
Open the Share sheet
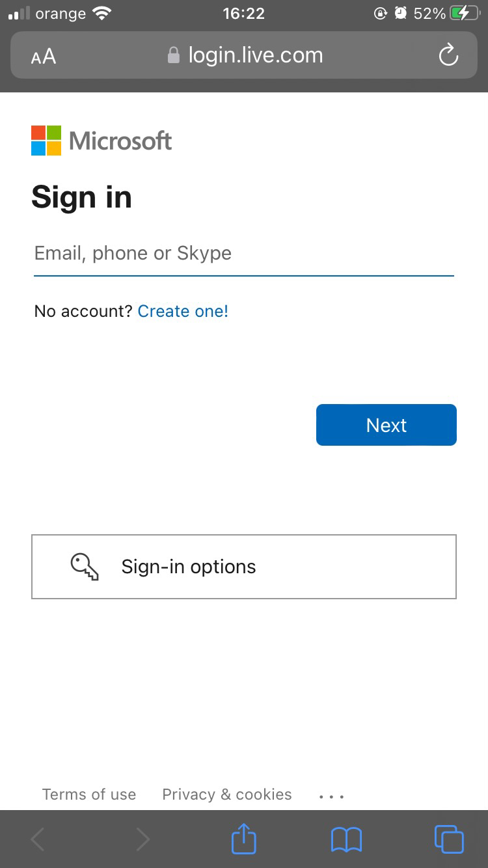pos(243,839)
